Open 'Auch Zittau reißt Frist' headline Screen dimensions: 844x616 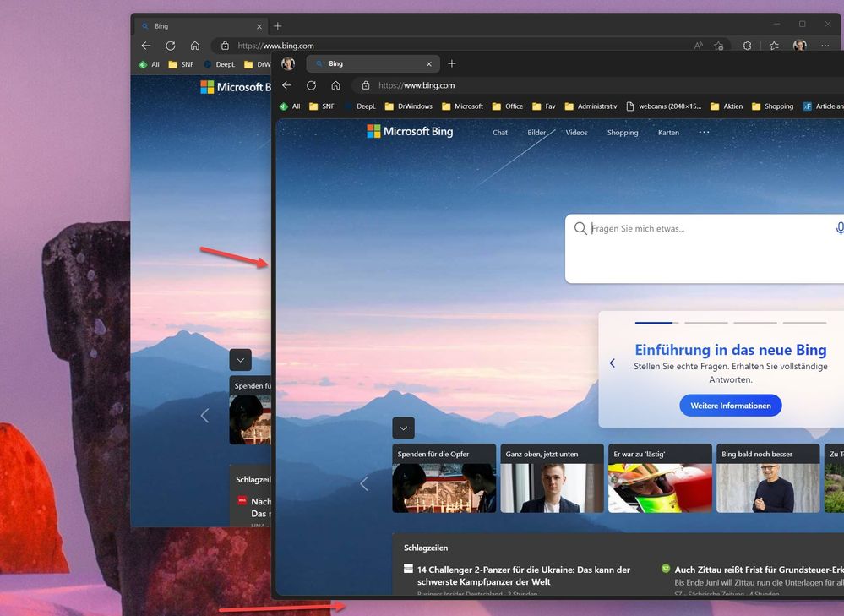[759, 570]
